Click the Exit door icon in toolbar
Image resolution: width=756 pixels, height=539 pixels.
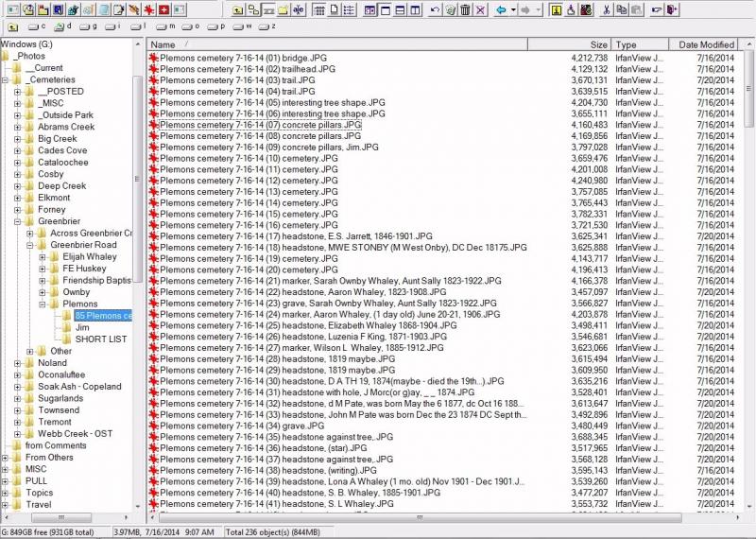coord(671,9)
